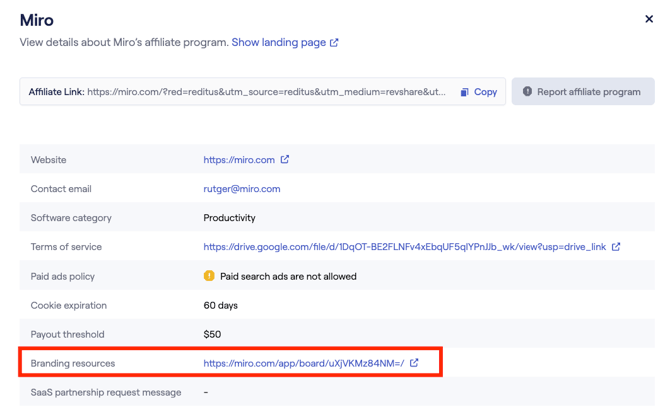Click the 60 days cookie expiration value
This screenshot has width=670, height=412.
[221, 305]
